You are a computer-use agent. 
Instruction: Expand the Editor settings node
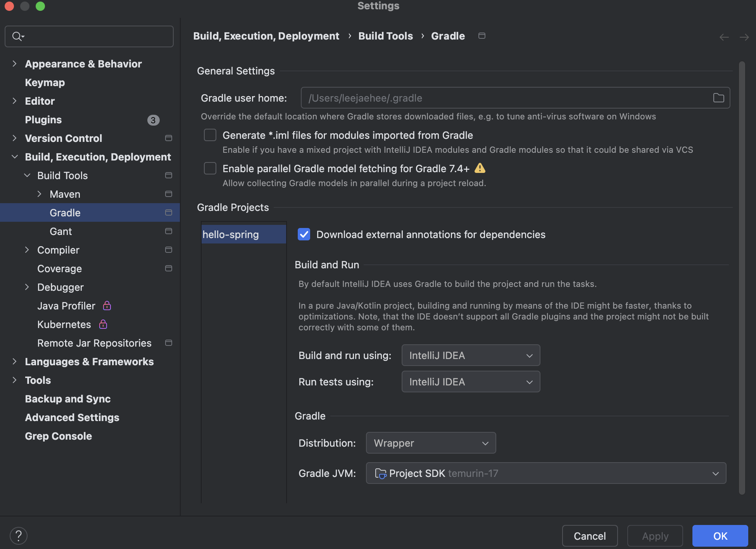click(14, 101)
